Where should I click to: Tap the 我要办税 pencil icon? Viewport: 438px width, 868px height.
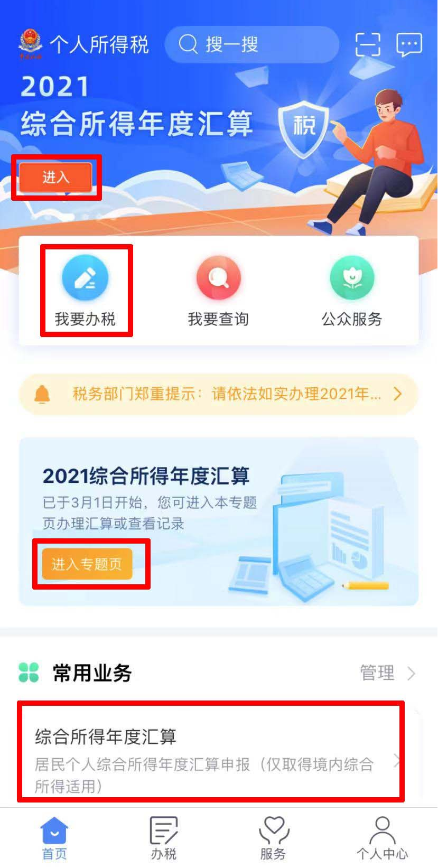pyautogui.click(x=85, y=277)
